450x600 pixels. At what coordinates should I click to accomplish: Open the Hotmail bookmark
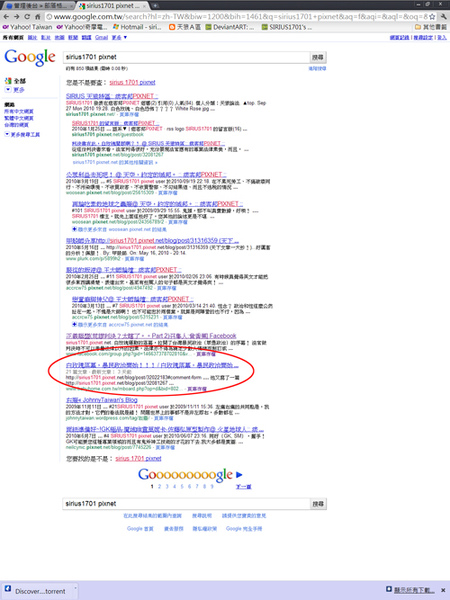tap(137, 27)
